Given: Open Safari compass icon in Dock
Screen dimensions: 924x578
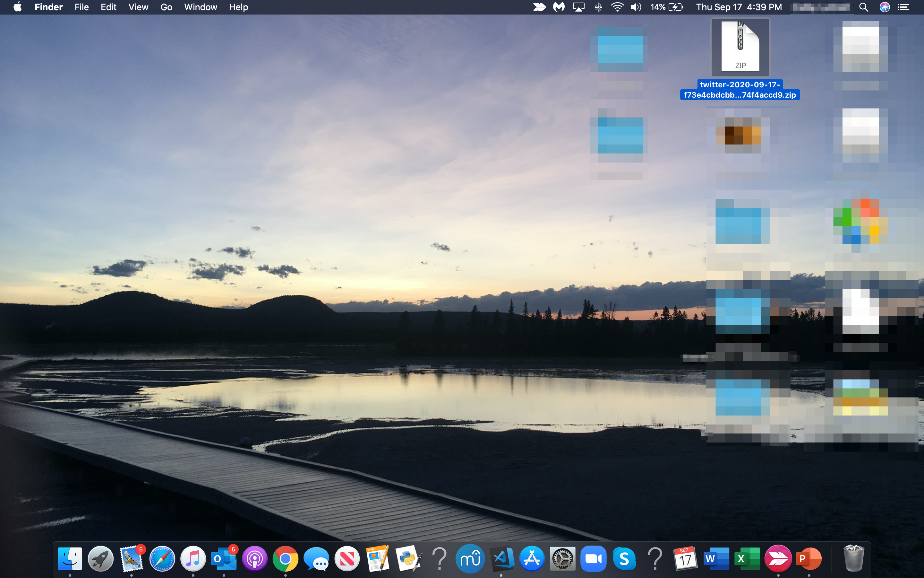Looking at the screenshot, I should point(162,559).
